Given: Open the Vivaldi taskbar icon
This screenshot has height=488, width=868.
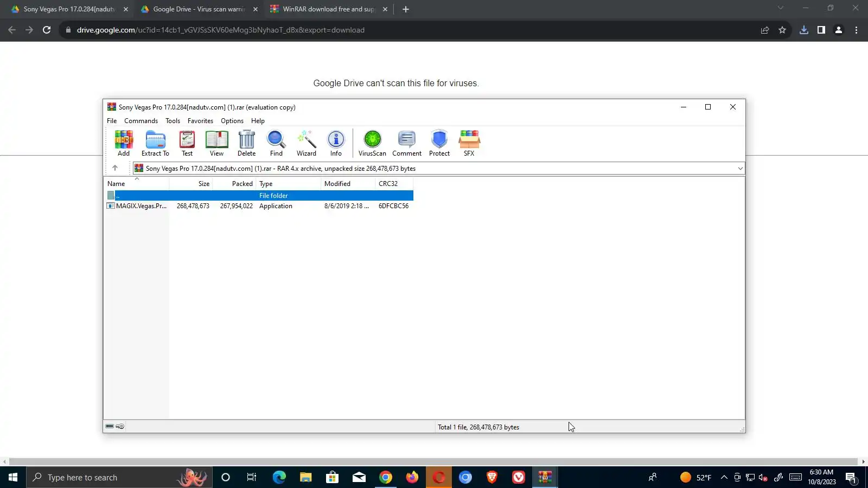Looking at the screenshot, I should 519,477.
